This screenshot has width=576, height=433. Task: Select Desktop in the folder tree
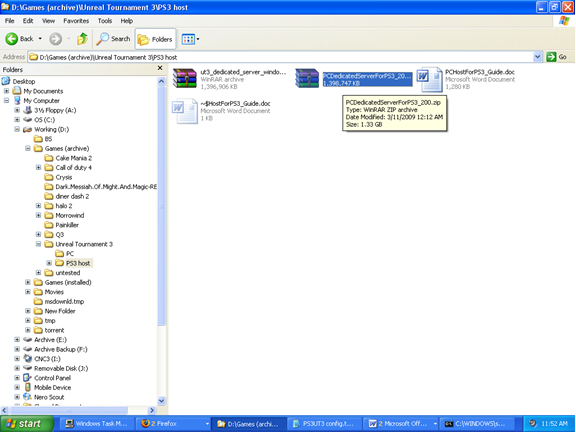pos(24,82)
